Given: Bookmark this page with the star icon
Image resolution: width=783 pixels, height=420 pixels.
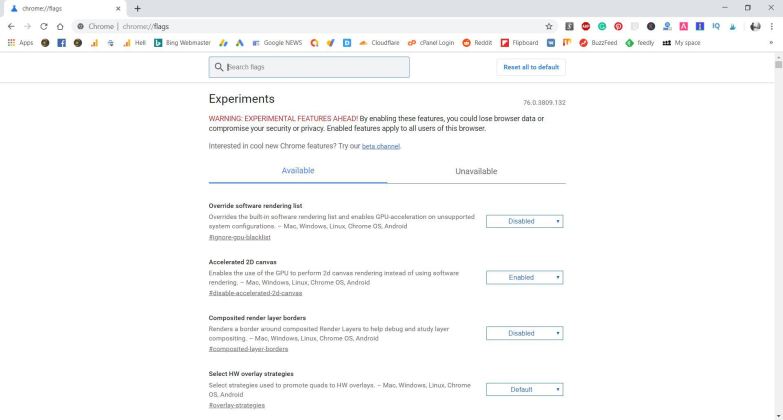Looking at the screenshot, I should click(549, 26).
